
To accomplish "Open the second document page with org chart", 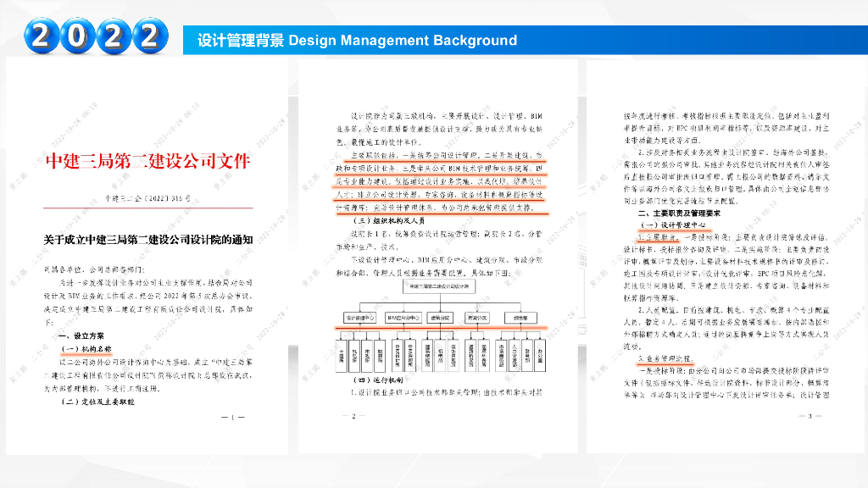I will (438, 256).
